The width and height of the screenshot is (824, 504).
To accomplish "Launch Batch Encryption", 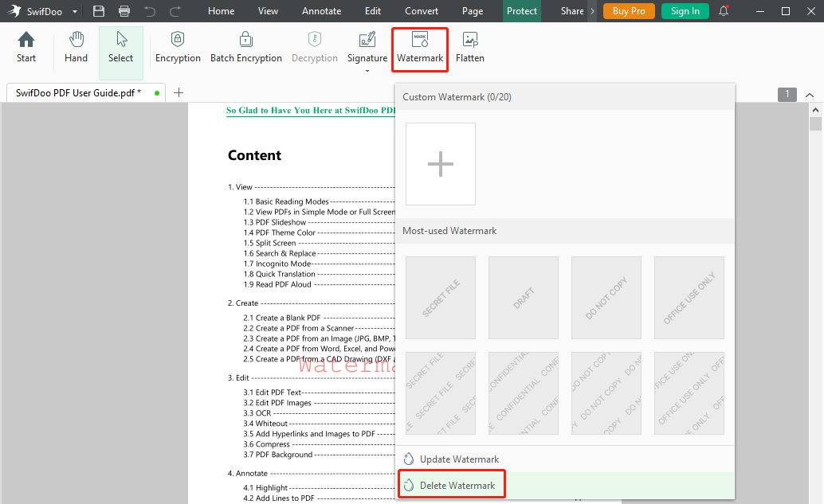I will pos(246,47).
